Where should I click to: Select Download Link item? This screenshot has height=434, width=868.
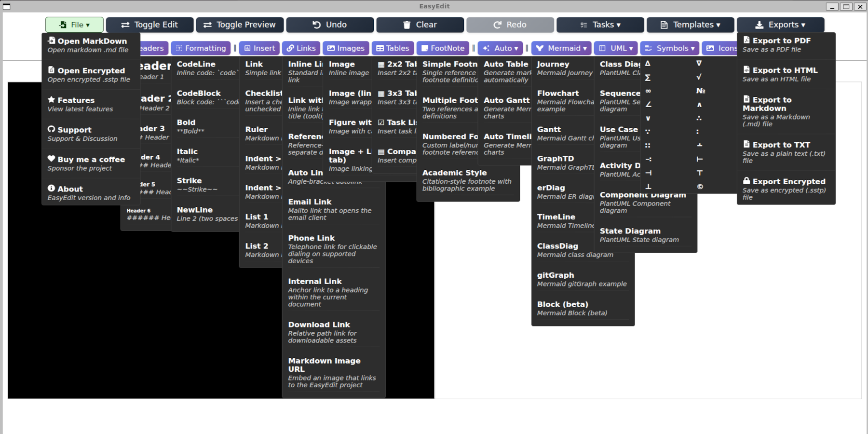[x=333, y=332]
